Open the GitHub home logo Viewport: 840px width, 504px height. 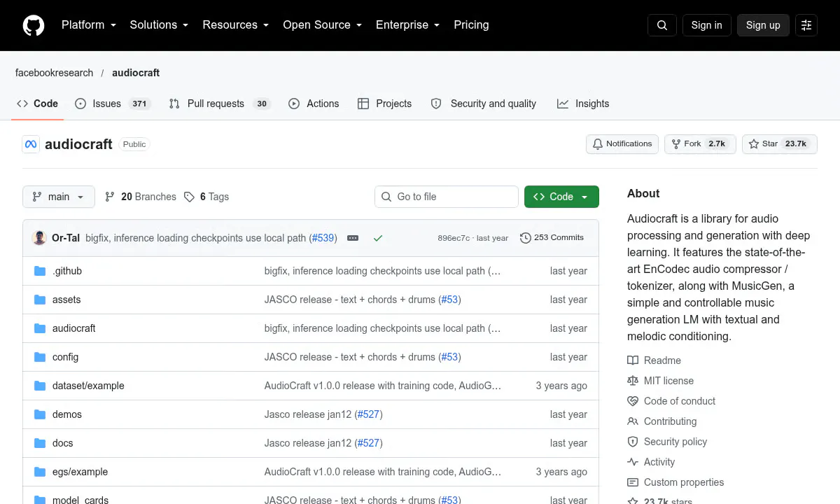(34, 25)
